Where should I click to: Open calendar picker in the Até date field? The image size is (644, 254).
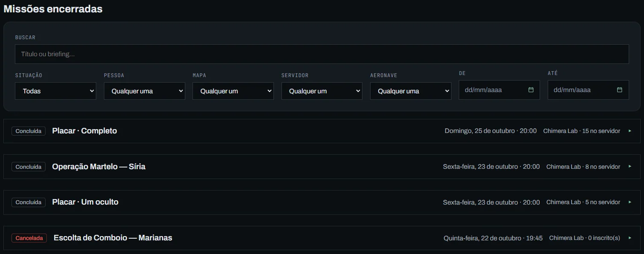pos(620,90)
